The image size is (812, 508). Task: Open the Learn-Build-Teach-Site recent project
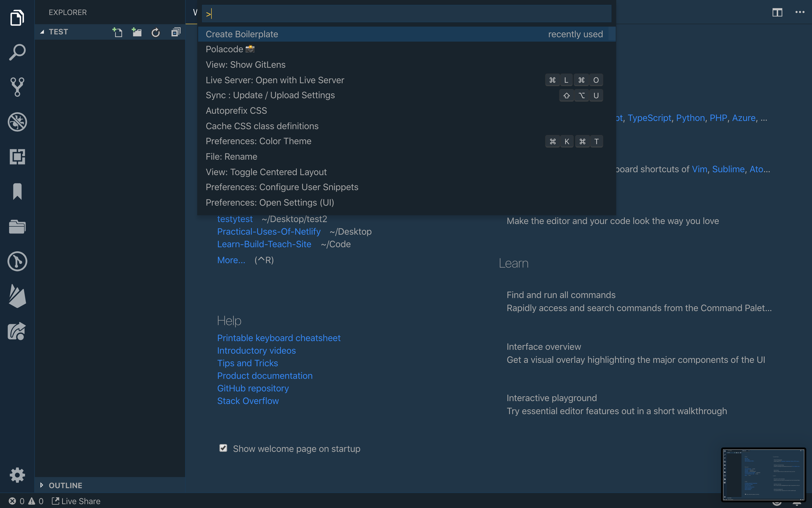(264, 244)
